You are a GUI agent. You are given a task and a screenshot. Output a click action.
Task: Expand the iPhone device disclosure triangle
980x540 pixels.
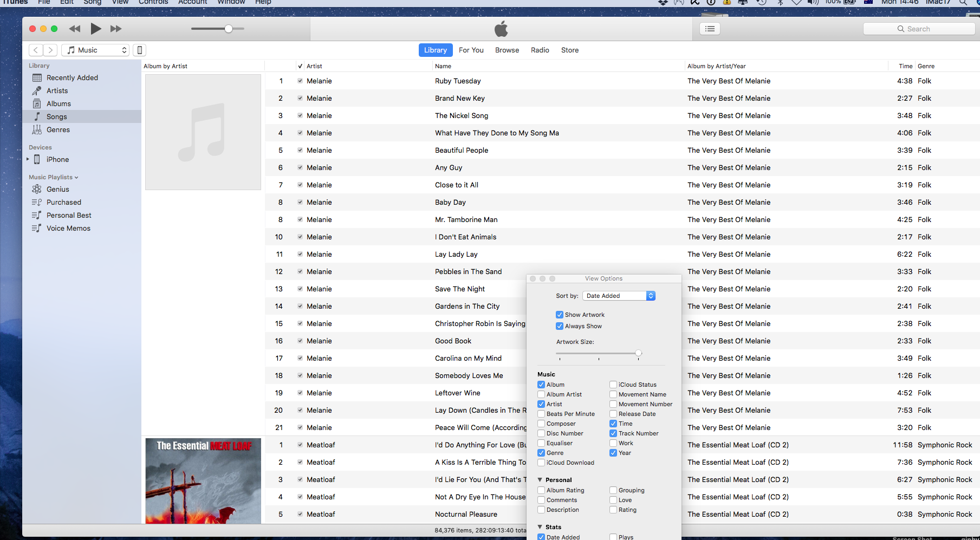click(28, 159)
